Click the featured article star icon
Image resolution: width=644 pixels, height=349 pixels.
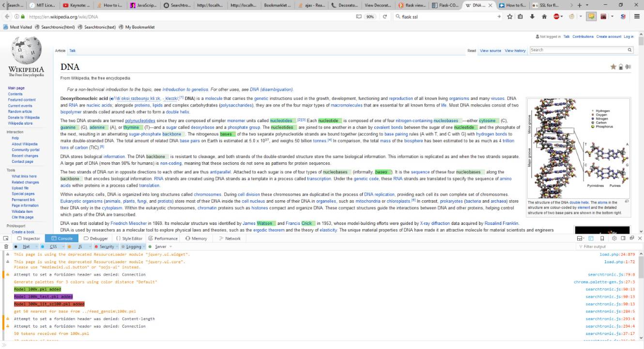(x=613, y=67)
